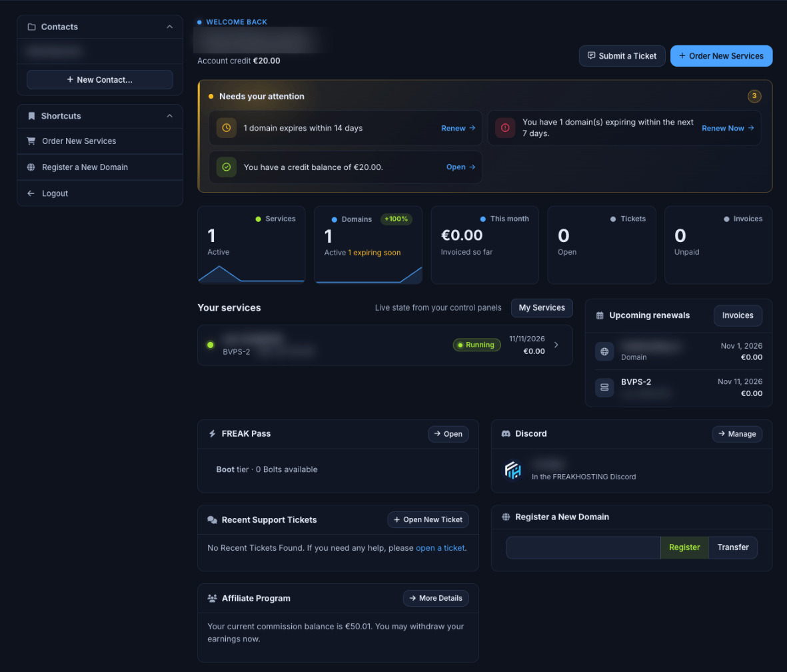Screen dimensions: 787x672
Task: Click the New Contact button
Action: [100, 80]
